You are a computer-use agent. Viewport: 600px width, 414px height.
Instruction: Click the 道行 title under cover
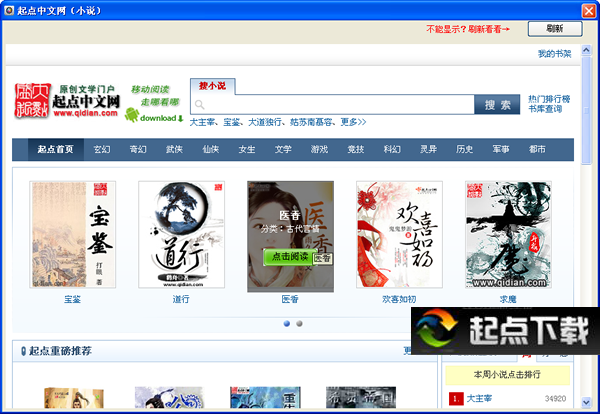181,299
